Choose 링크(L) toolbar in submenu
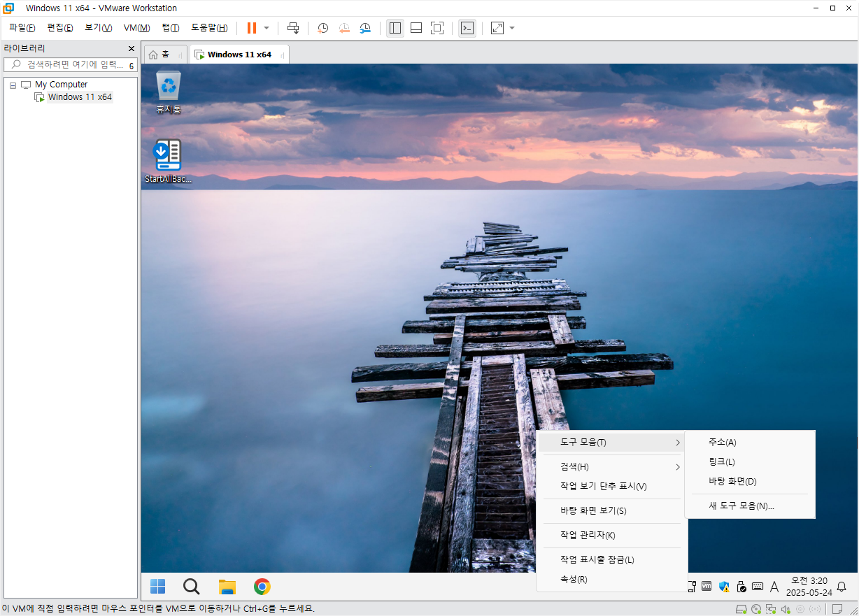859x616 pixels. pos(750,461)
